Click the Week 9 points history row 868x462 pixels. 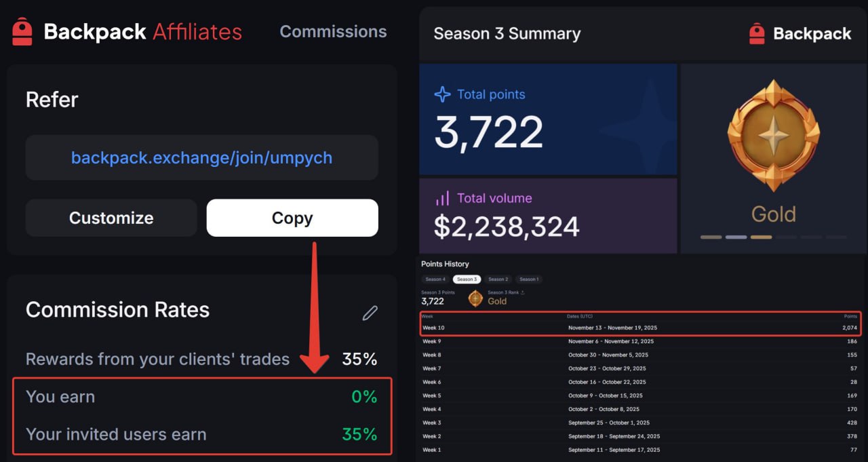[x=639, y=341]
